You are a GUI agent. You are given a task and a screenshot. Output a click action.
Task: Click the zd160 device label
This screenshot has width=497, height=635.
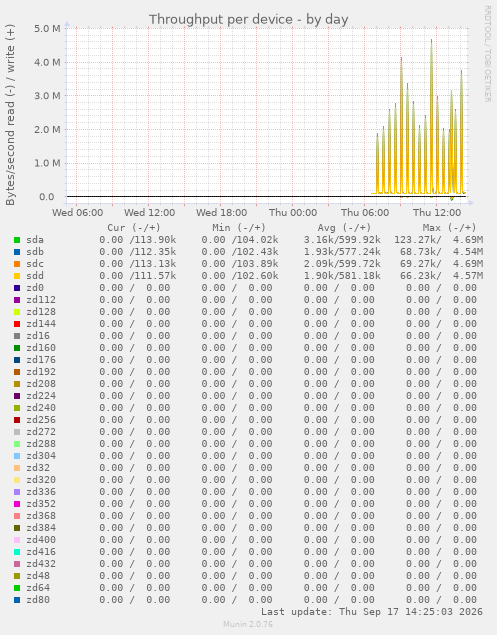point(41,348)
